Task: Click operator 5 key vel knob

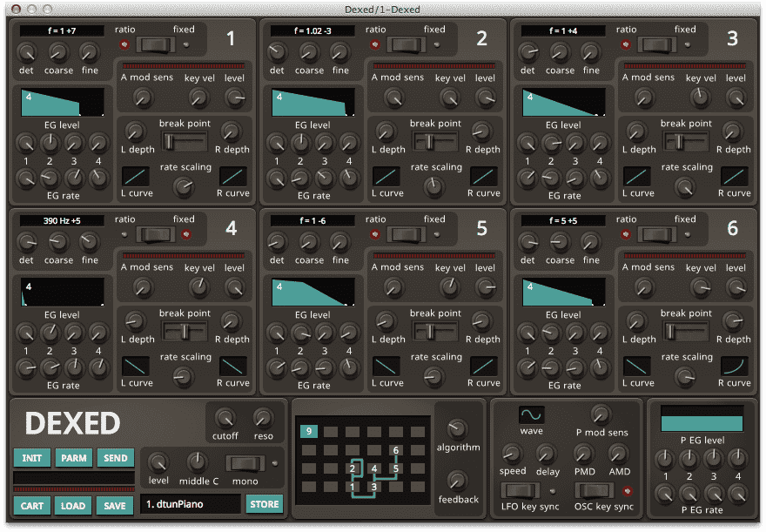Action: pos(449,287)
